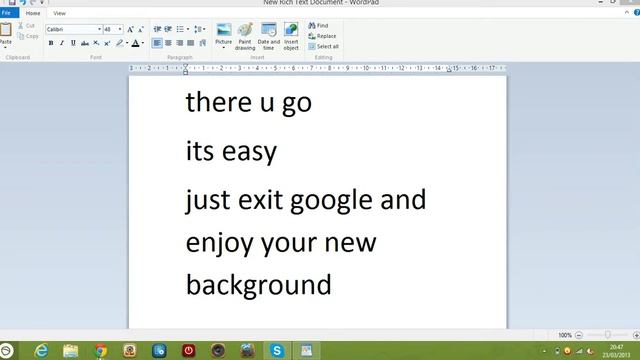Align text left
This screenshot has height=360, width=640.
[x=157, y=43]
